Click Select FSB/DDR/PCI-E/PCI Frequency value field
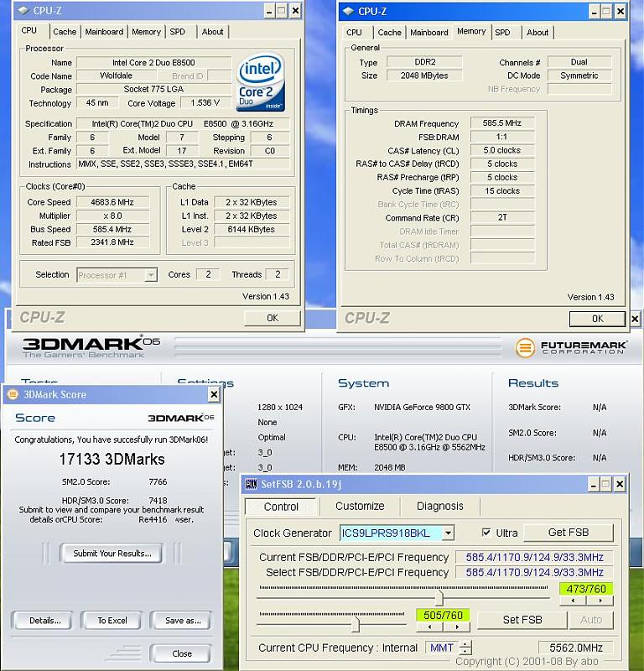This screenshot has height=671, width=644. pos(534,573)
